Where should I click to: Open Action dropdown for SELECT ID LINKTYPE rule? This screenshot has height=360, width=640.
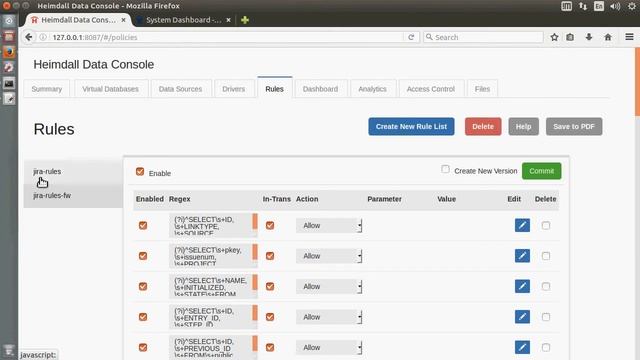(x=329, y=225)
